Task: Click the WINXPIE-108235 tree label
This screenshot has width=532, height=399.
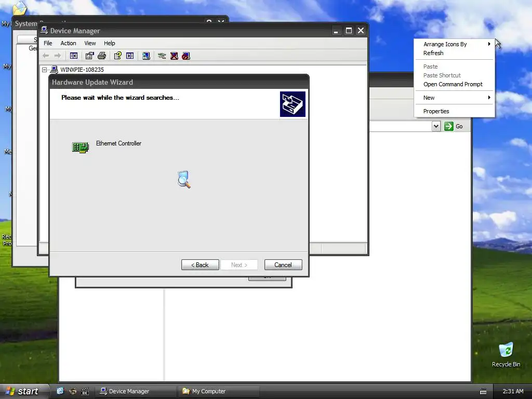Action: [x=82, y=70]
